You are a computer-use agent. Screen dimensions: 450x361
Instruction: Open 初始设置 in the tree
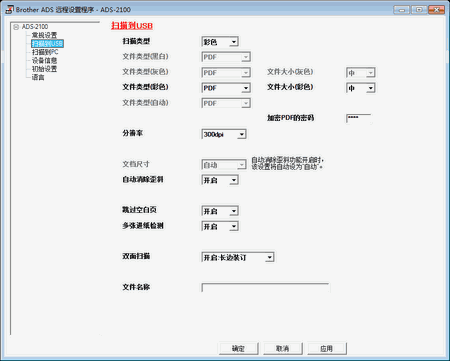pos(44,69)
